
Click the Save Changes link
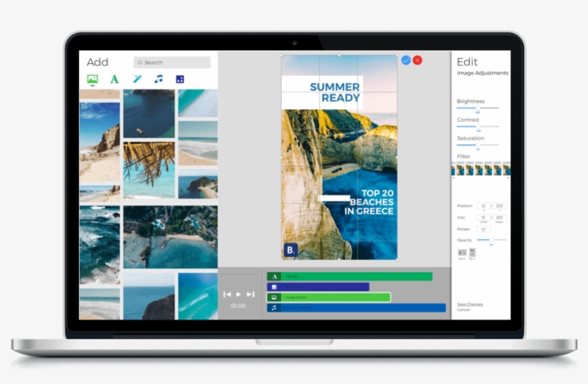coord(470,304)
